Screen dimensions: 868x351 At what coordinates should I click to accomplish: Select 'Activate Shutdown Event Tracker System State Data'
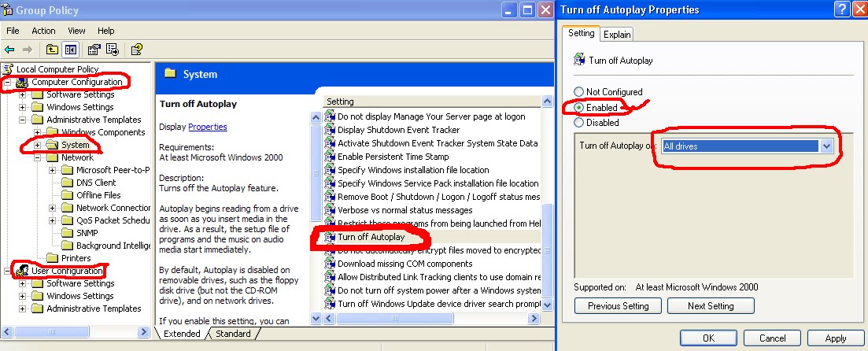point(438,142)
